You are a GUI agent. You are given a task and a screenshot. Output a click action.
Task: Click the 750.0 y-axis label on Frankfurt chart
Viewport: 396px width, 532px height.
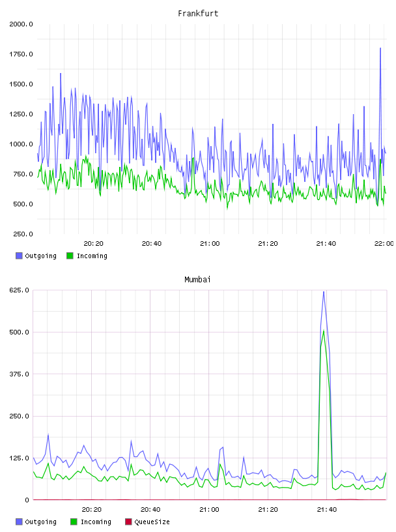(x=23, y=174)
